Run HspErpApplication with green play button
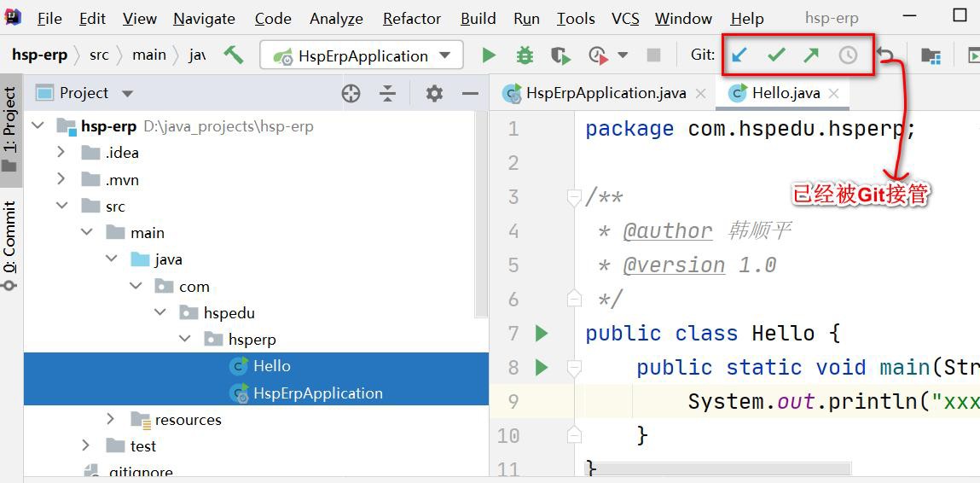The image size is (980, 483). (489, 55)
